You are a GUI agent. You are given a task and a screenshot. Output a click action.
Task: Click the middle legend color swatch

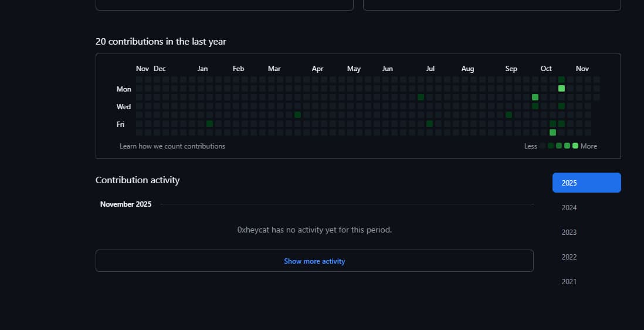pyautogui.click(x=559, y=146)
